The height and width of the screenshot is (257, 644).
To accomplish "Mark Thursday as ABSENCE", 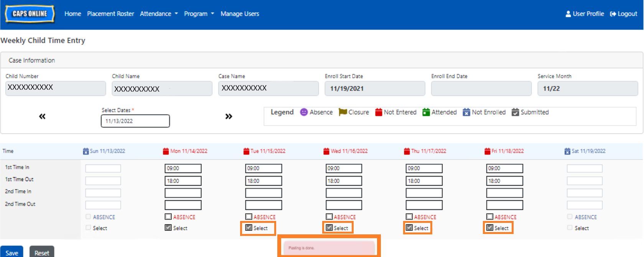I will click(409, 217).
